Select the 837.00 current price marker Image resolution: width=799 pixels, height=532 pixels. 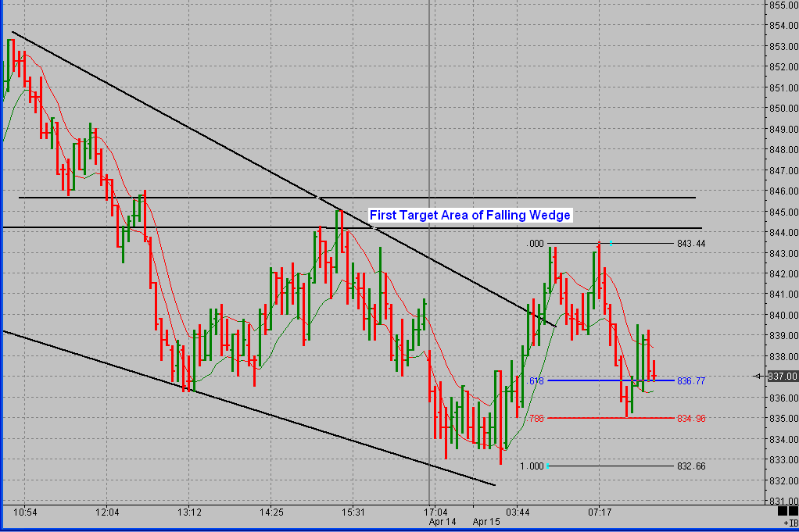pyautogui.click(x=782, y=377)
